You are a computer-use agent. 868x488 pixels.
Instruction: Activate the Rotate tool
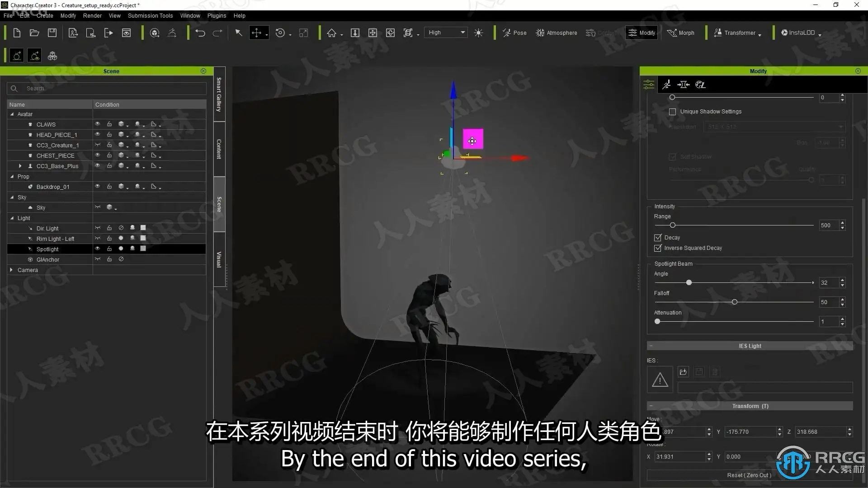click(x=280, y=33)
